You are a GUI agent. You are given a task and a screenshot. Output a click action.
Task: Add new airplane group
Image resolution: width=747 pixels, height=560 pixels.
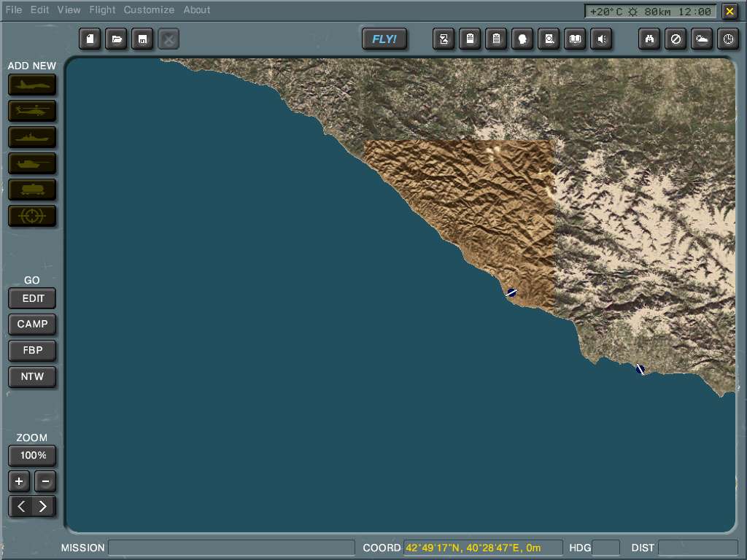click(32, 85)
